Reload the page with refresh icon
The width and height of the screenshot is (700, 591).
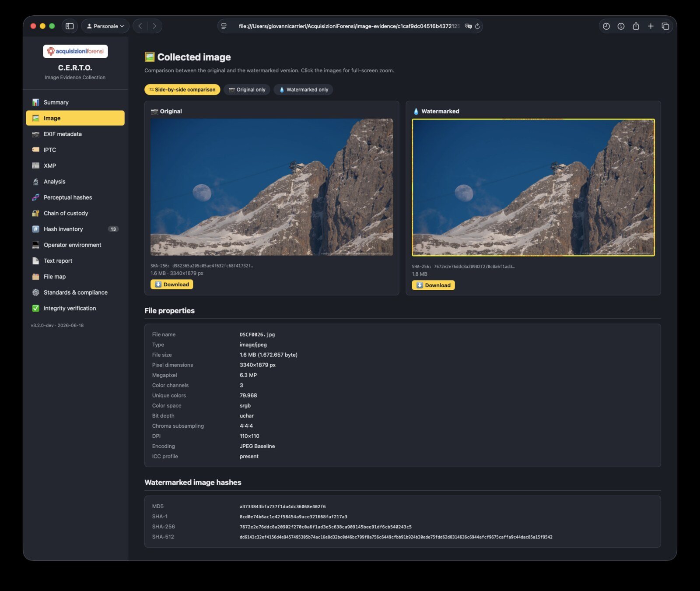click(x=477, y=26)
